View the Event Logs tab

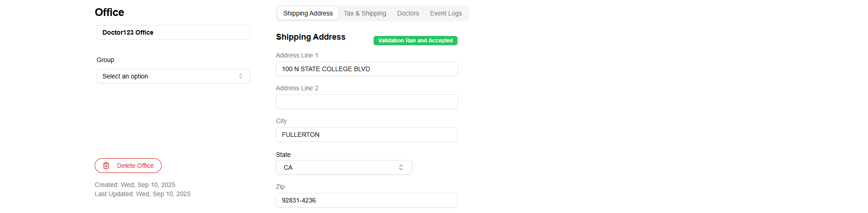point(446,13)
